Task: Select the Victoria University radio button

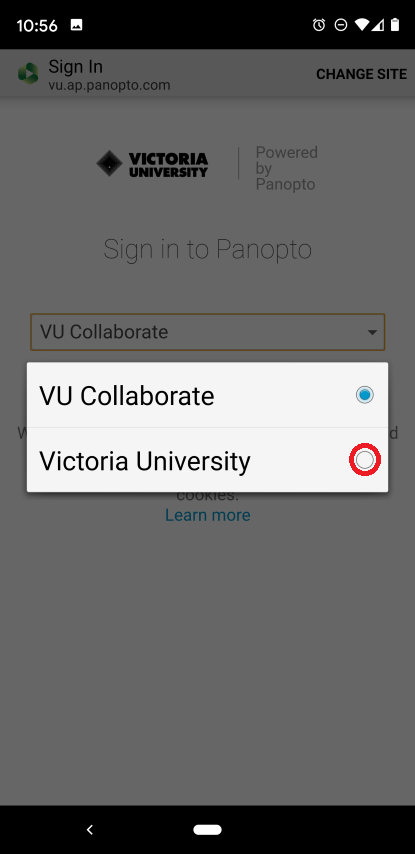Action: [364, 460]
